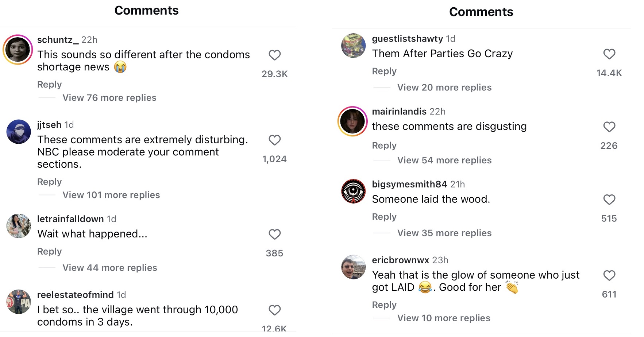Expand 'View 101 more replies' under jjtseh
Image resolution: width=644 pixels, height=337 pixels.
pyautogui.click(x=111, y=195)
